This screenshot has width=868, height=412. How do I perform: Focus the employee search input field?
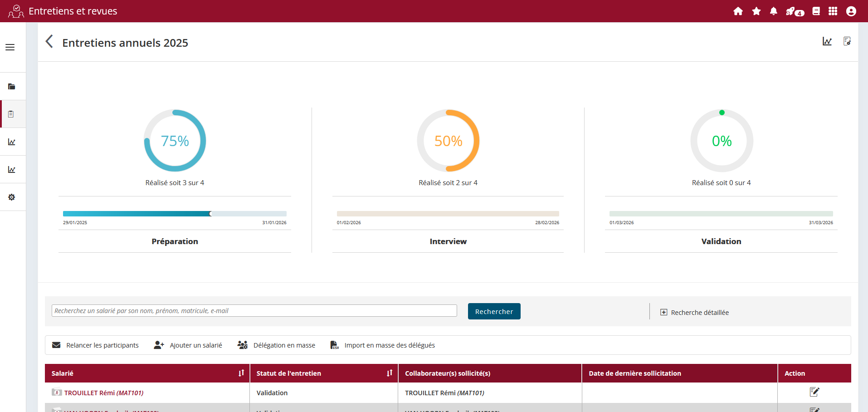pyautogui.click(x=254, y=311)
